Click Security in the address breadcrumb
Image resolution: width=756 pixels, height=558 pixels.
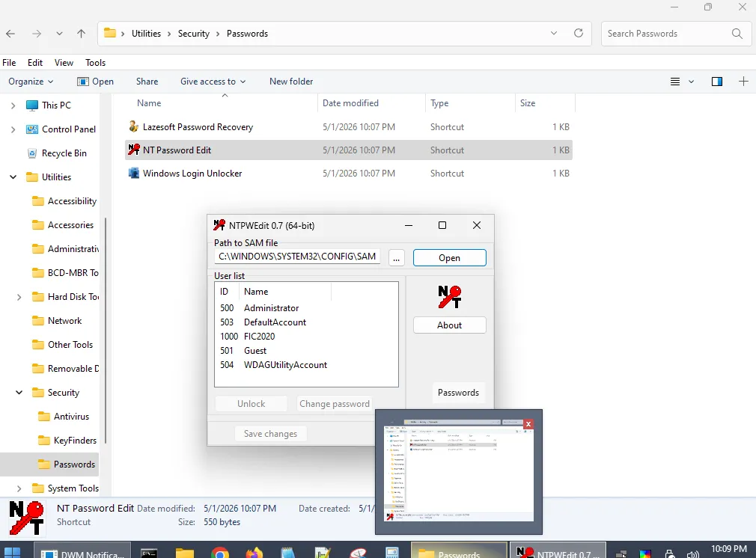click(x=193, y=33)
